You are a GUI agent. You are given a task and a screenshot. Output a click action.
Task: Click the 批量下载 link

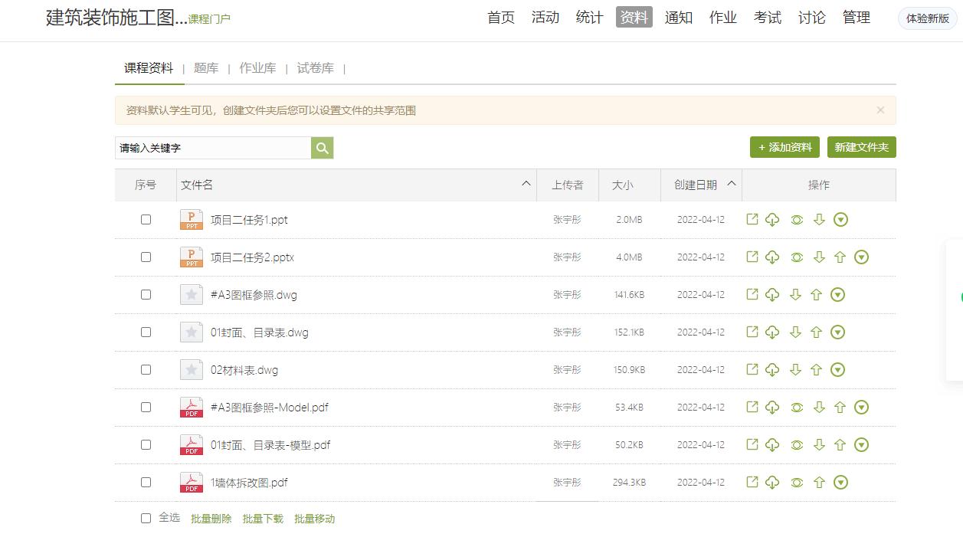(263, 519)
